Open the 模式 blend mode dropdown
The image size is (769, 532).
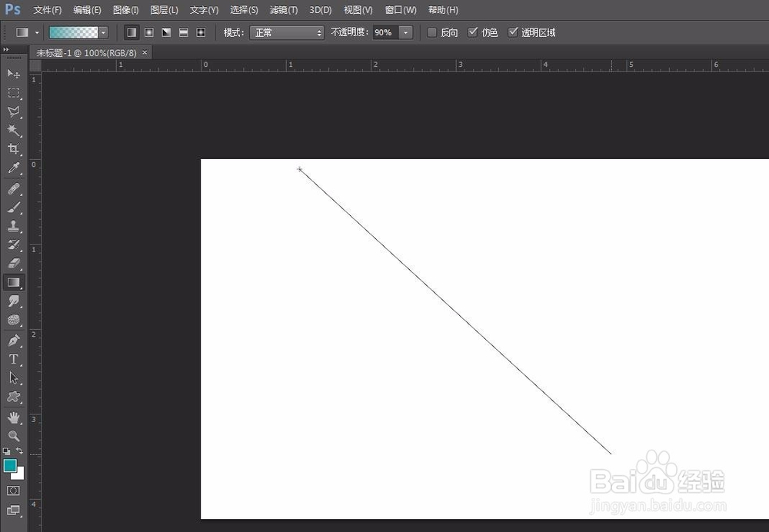coord(287,32)
